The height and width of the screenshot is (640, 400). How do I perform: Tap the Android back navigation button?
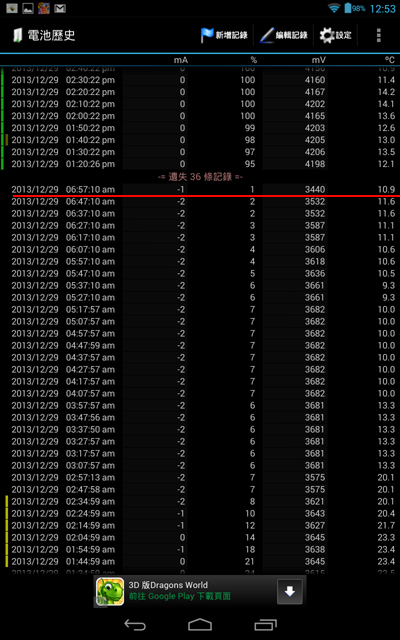pos(135,625)
